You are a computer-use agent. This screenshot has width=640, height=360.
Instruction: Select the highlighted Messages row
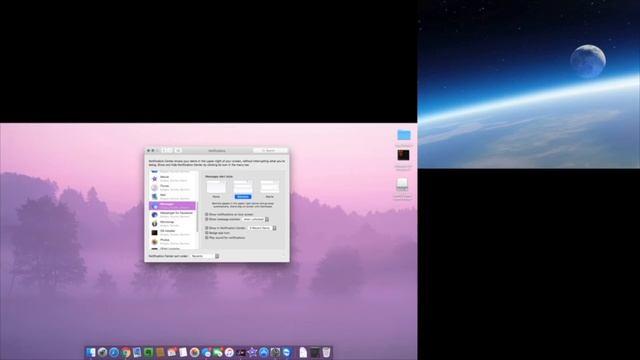[173, 205]
